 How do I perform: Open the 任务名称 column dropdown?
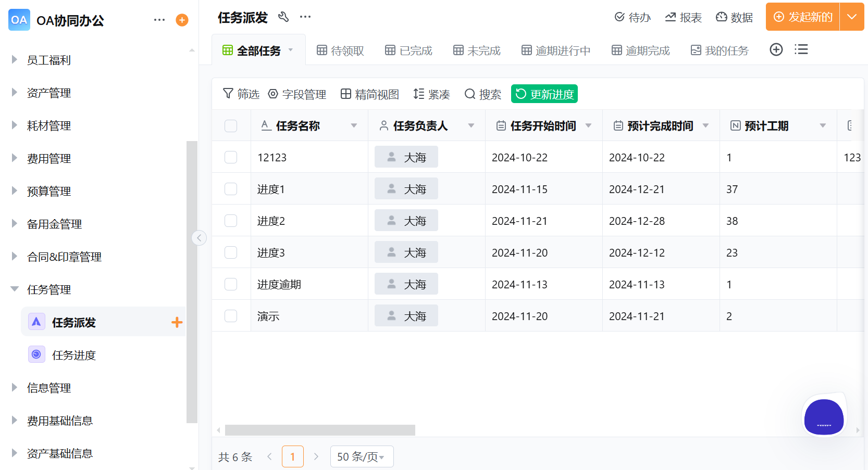point(354,125)
